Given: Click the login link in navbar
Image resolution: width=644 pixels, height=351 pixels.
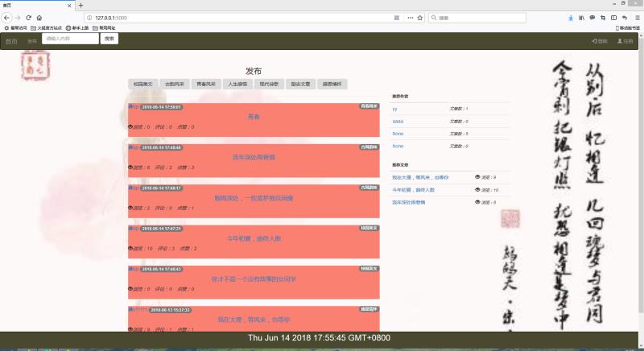Looking at the screenshot, I should click(600, 41).
